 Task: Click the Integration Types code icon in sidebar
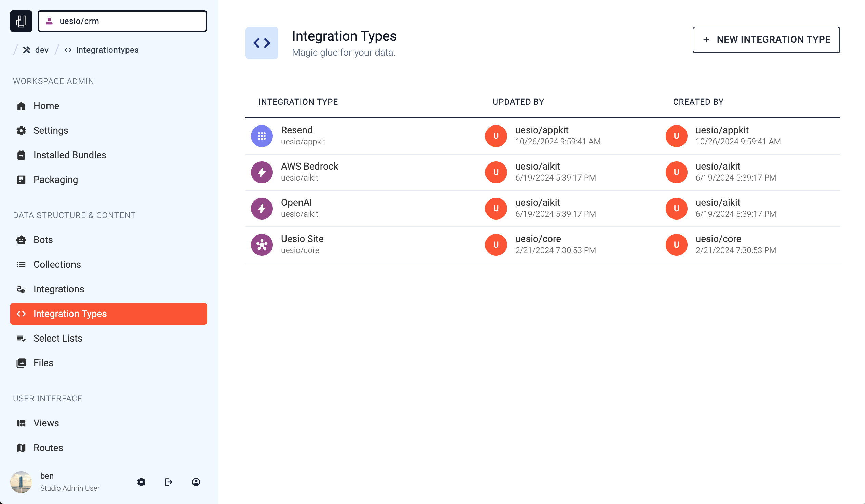click(21, 314)
